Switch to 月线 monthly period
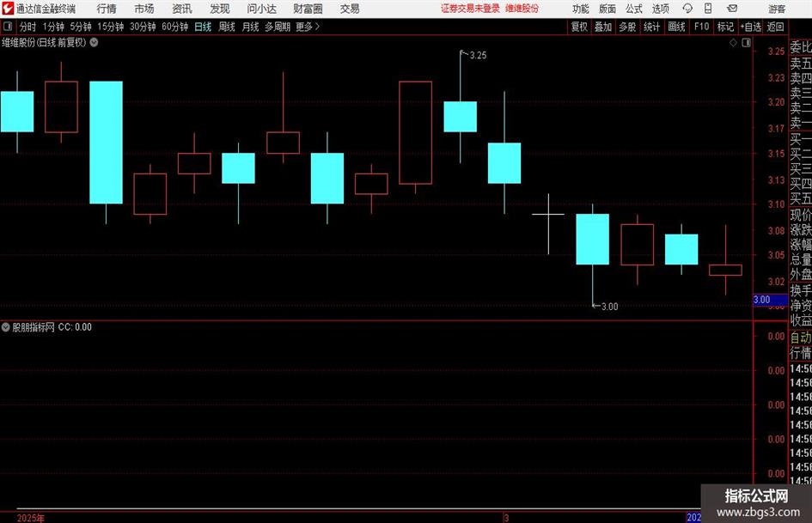The height and width of the screenshot is (523, 812). tap(251, 27)
